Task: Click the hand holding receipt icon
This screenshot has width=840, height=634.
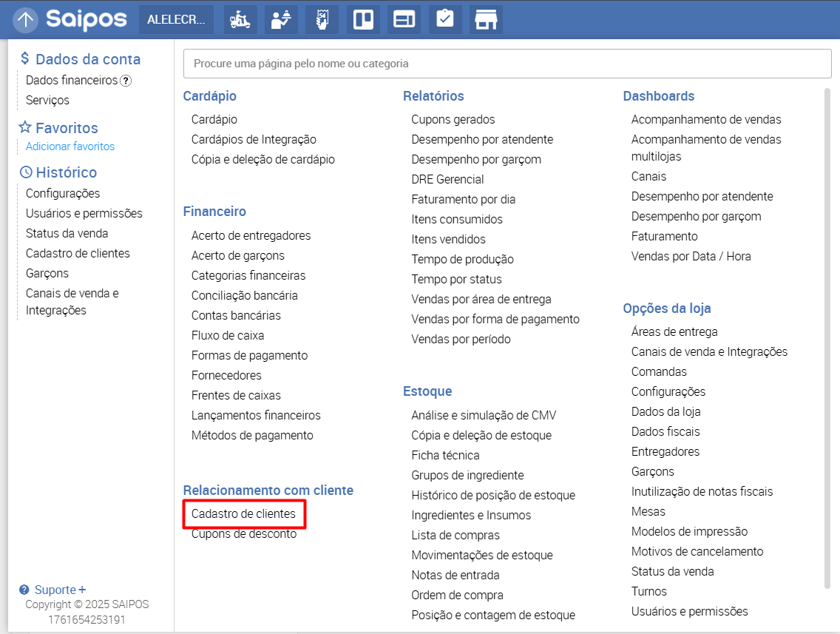Action: click(x=322, y=20)
